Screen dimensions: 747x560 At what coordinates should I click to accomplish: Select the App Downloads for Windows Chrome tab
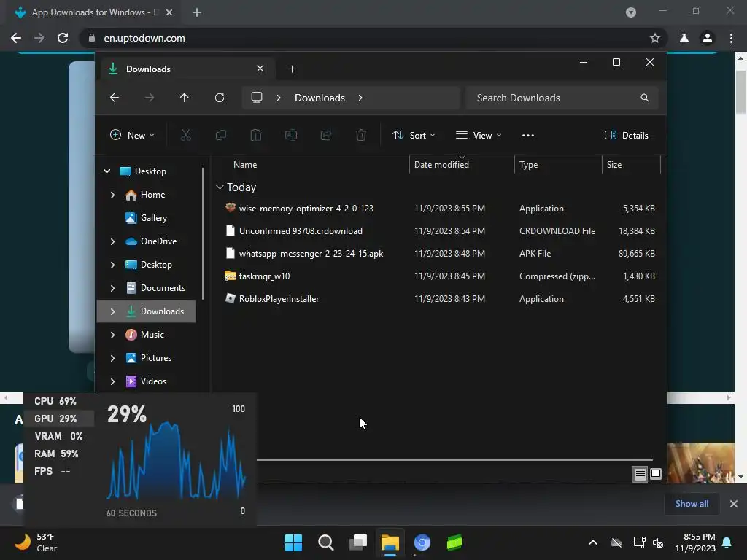pyautogui.click(x=94, y=12)
